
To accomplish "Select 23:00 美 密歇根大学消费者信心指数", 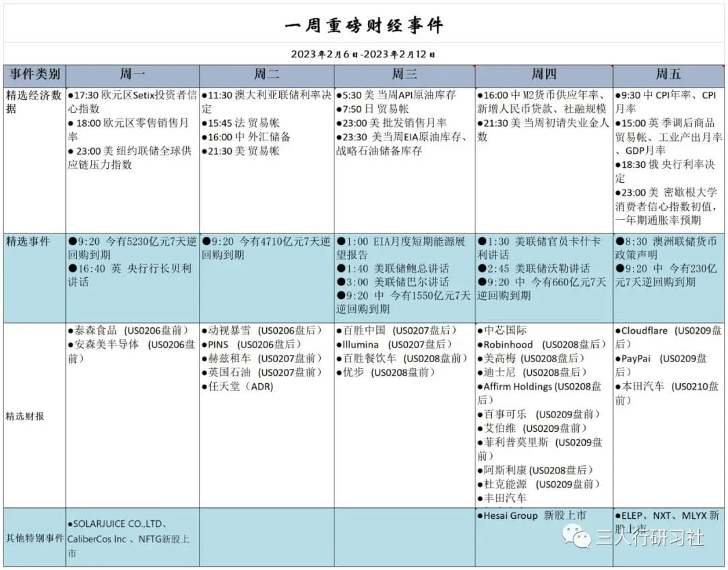I will 666,206.
